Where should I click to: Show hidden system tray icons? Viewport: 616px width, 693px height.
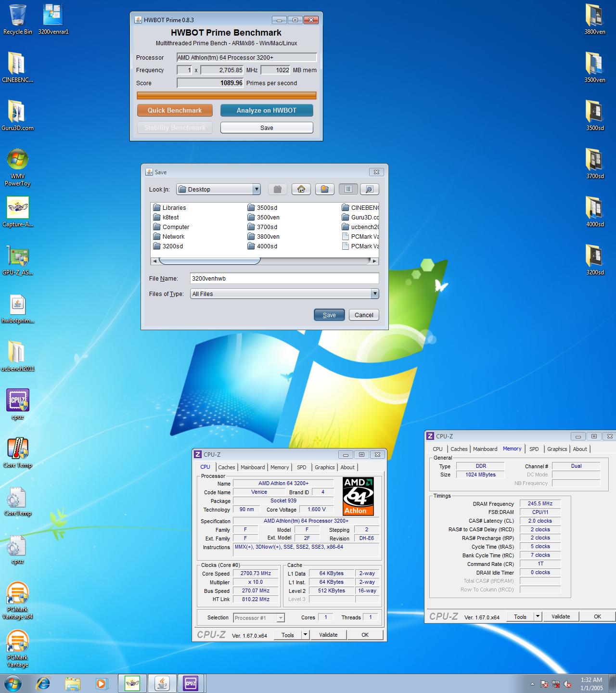[x=532, y=684]
